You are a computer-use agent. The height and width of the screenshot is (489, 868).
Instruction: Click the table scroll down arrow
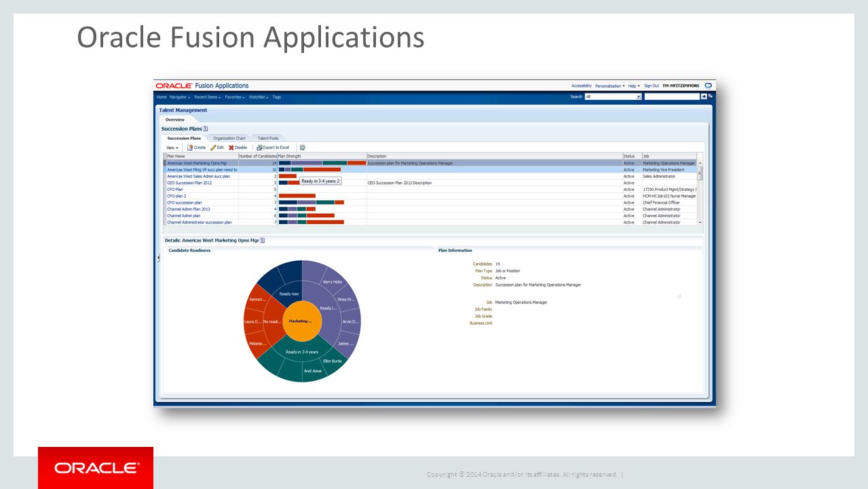point(700,223)
